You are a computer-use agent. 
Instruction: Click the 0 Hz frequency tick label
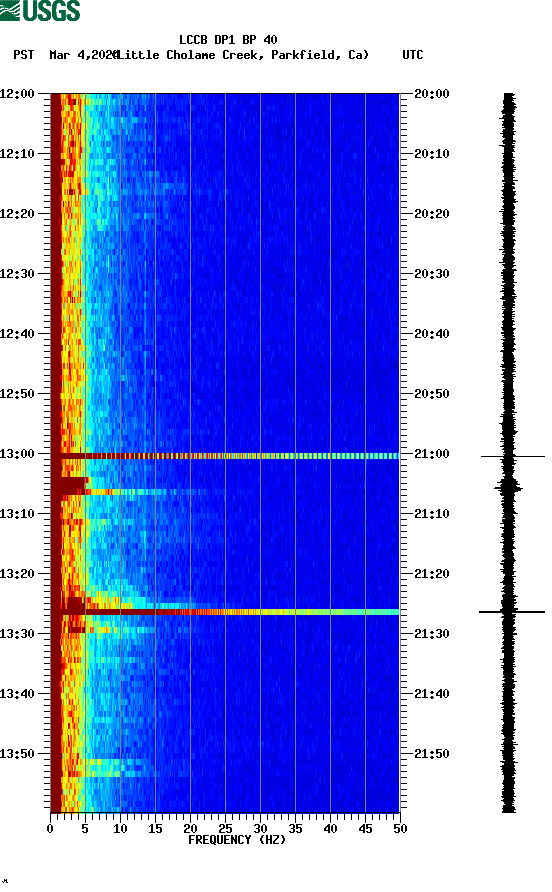[x=50, y=829]
